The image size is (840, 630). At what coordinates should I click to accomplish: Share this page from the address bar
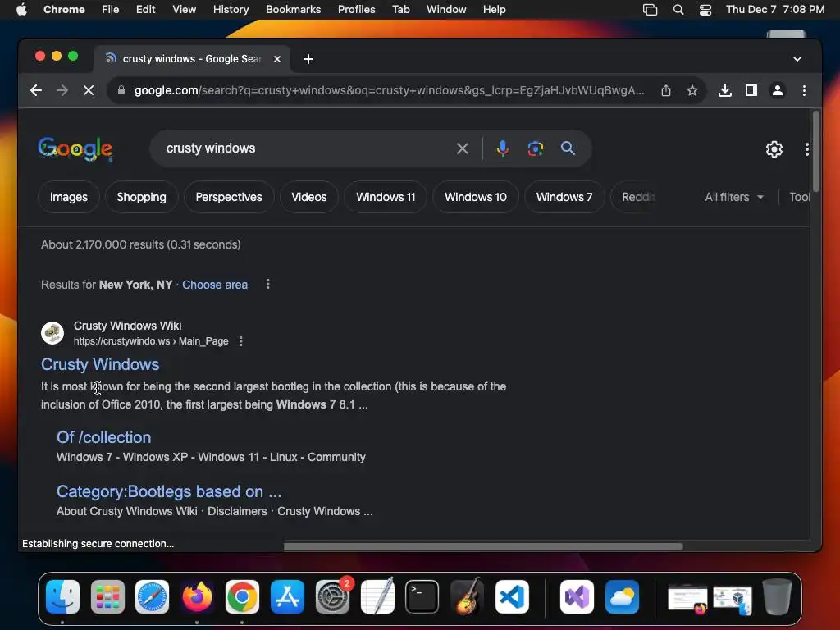pyautogui.click(x=666, y=90)
